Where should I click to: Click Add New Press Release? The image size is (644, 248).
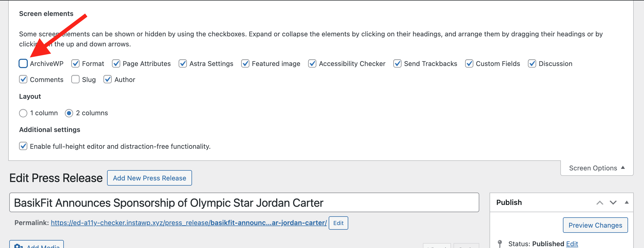pos(149,178)
